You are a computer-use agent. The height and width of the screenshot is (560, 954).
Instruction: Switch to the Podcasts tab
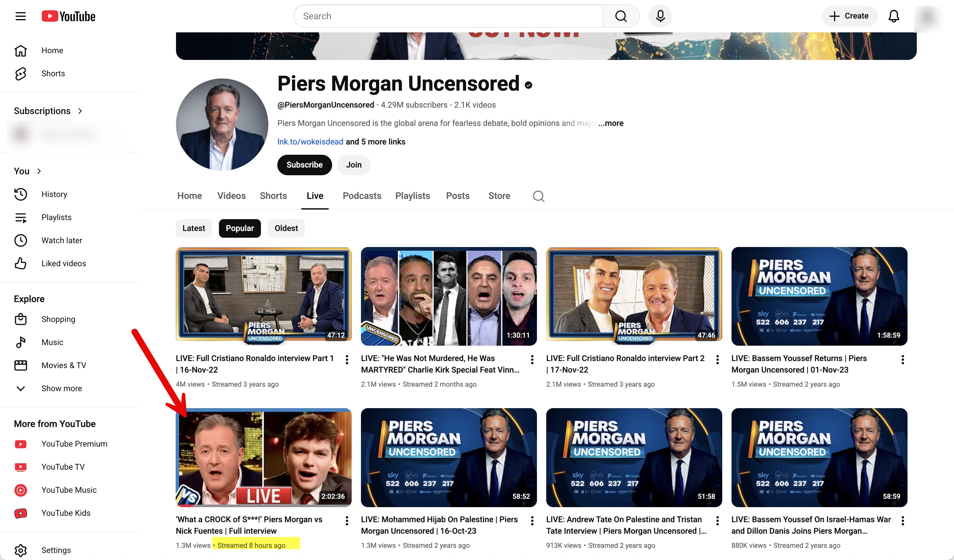362,196
